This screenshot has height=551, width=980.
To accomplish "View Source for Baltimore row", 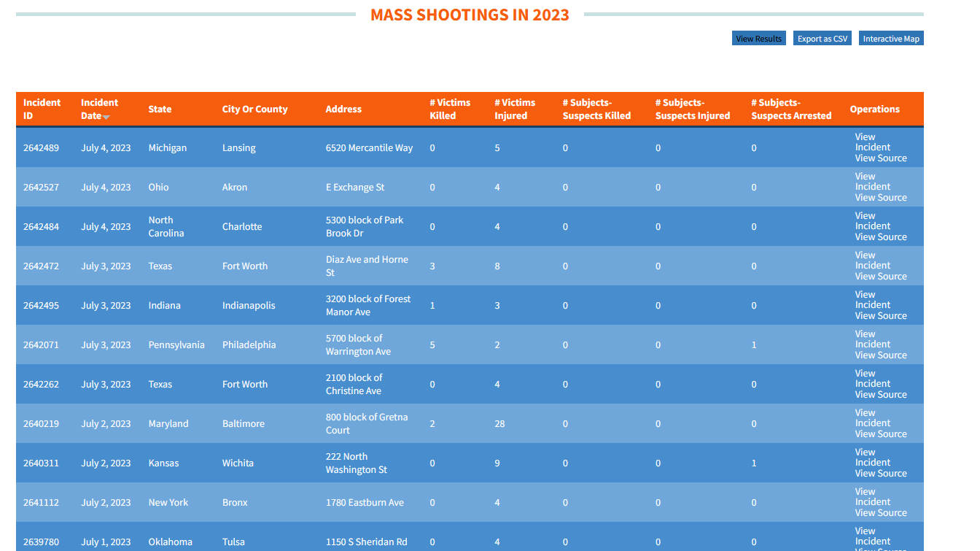I will tap(881, 434).
